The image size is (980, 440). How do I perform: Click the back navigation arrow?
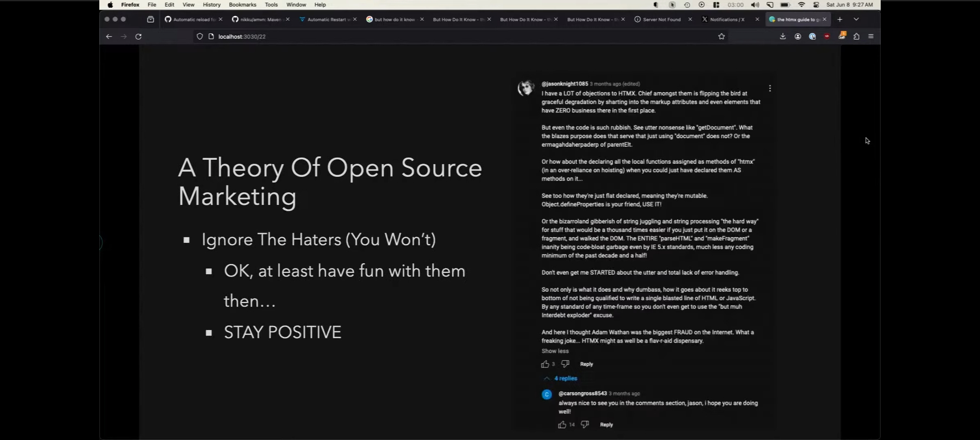coord(109,37)
